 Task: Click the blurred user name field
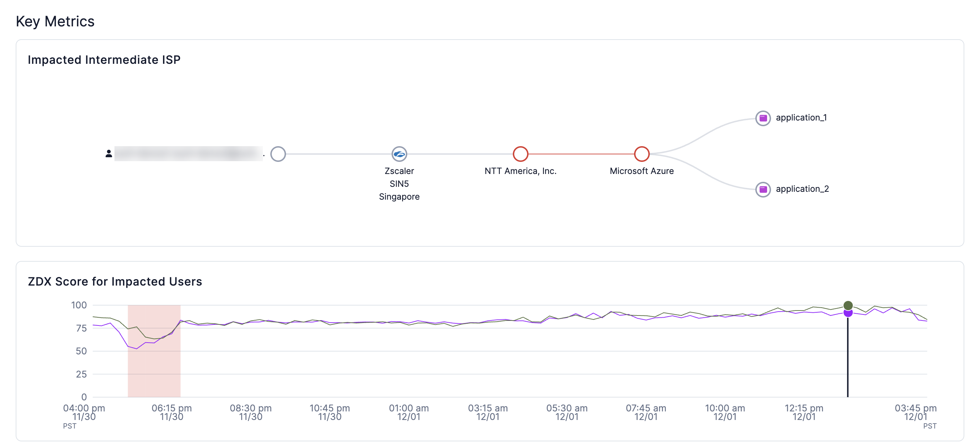tap(188, 154)
